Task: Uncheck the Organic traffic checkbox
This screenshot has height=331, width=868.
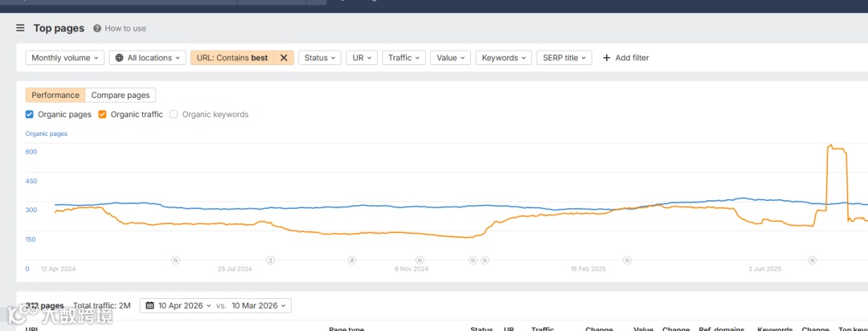Action: [x=102, y=115]
